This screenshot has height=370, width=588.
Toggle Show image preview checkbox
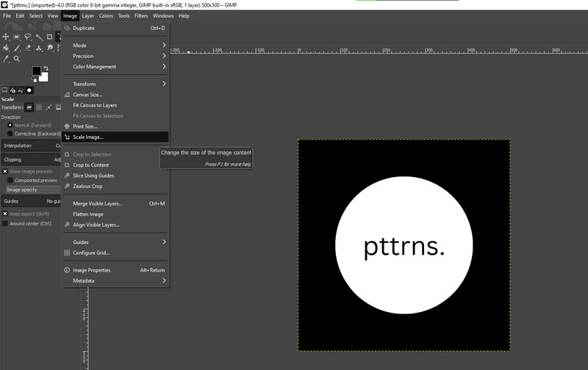pyautogui.click(x=5, y=172)
